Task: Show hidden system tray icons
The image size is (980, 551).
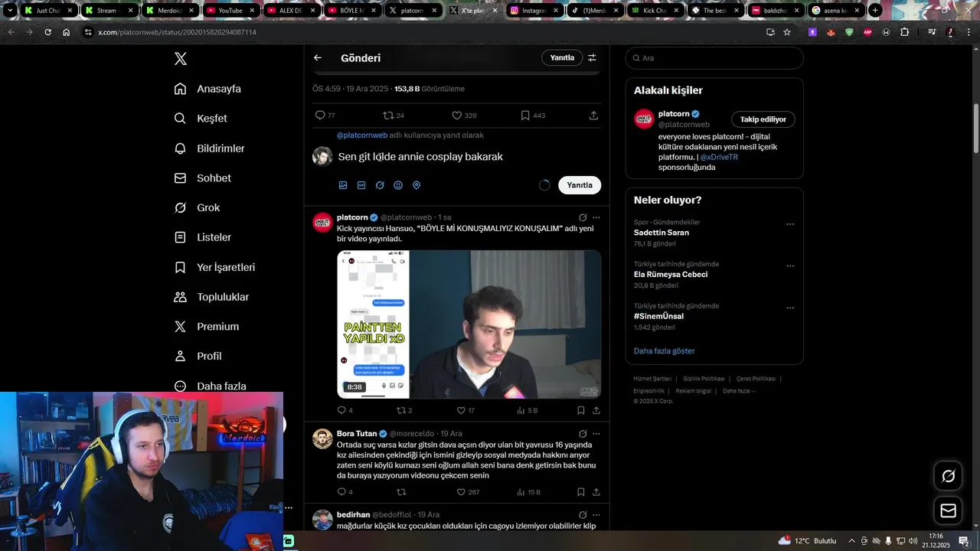Action: (x=851, y=541)
